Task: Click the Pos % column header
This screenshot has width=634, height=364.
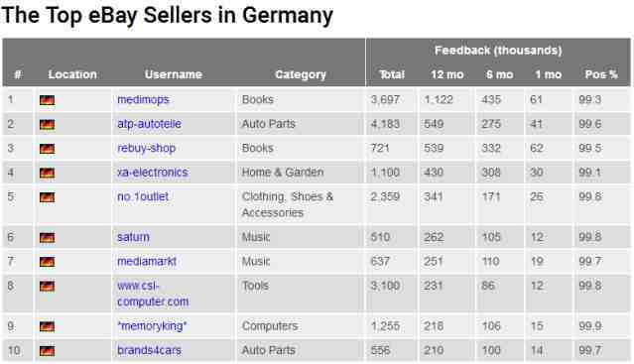Action: tap(601, 74)
